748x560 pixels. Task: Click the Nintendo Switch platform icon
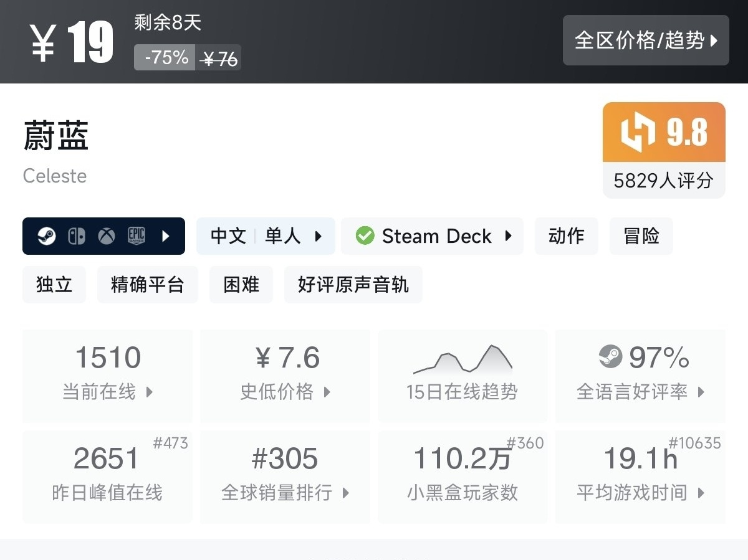point(76,236)
